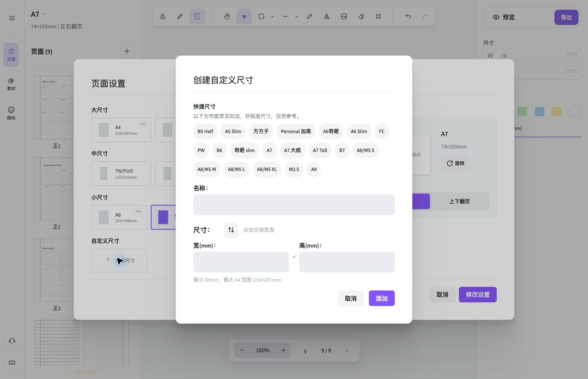The width and height of the screenshot is (588, 379).
Task: Expand the shape tool dropdown arrow
Action: click(x=272, y=16)
